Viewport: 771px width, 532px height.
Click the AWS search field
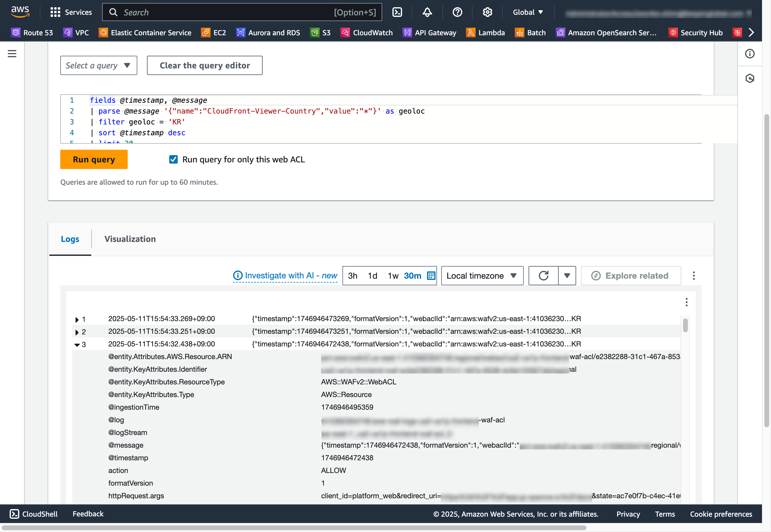(242, 12)
